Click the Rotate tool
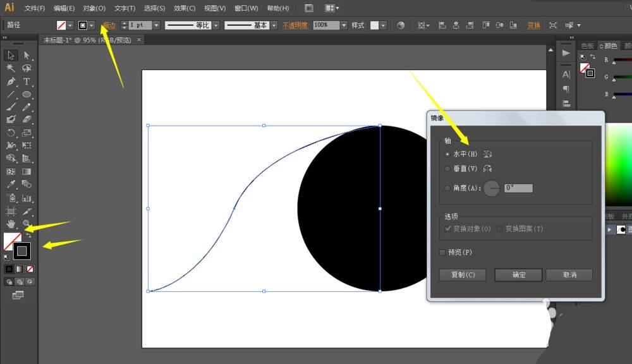The width and height of the screenshot is (632, 364). coord(11,133)
